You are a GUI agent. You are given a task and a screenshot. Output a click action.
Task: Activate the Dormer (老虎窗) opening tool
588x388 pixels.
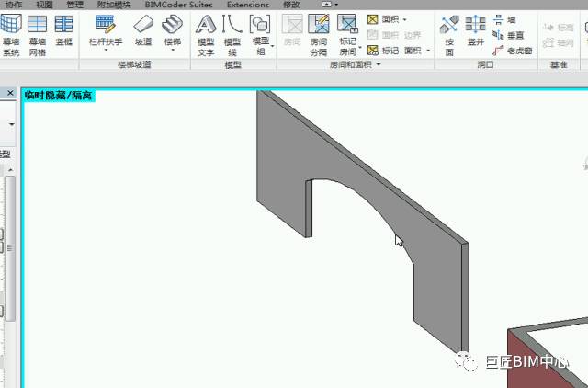click(x=513, y=51)
